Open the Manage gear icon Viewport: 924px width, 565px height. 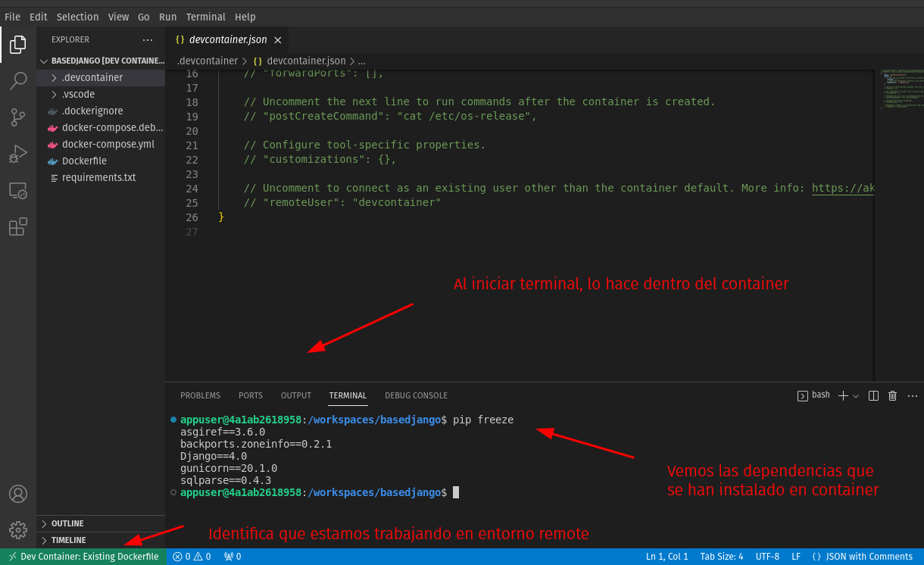tap(18, 529)
